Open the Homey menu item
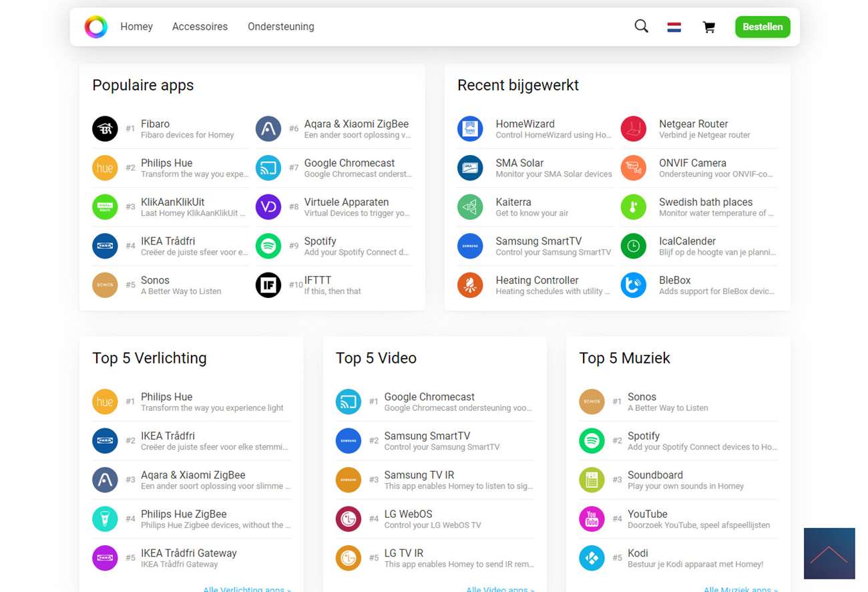The height and width of the screenshot is (592, 868). (136, 27)
